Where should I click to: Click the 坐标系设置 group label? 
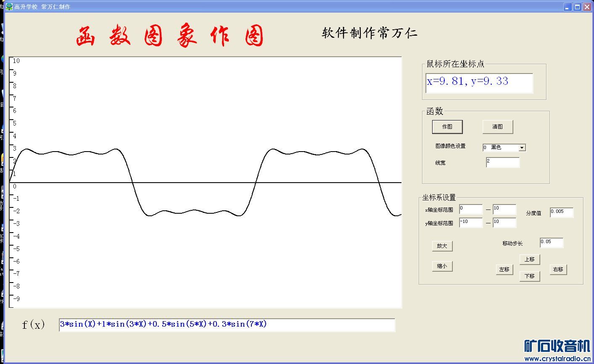(x=439, y=198)
